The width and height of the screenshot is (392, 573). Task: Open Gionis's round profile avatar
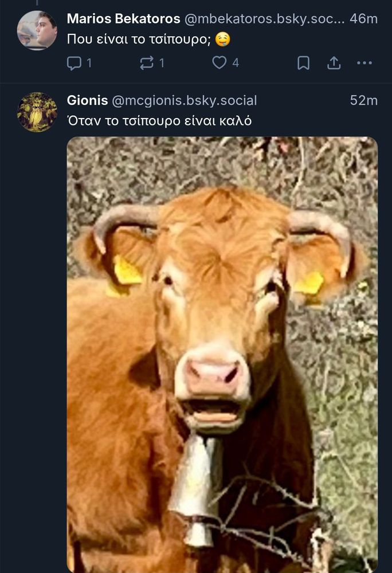click(37, 112)
